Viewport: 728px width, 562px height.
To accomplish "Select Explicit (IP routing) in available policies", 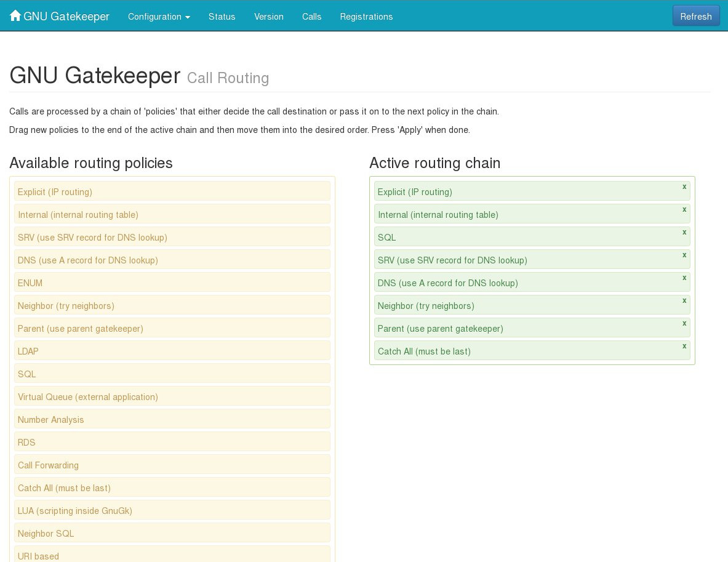I will click(172, 191).
